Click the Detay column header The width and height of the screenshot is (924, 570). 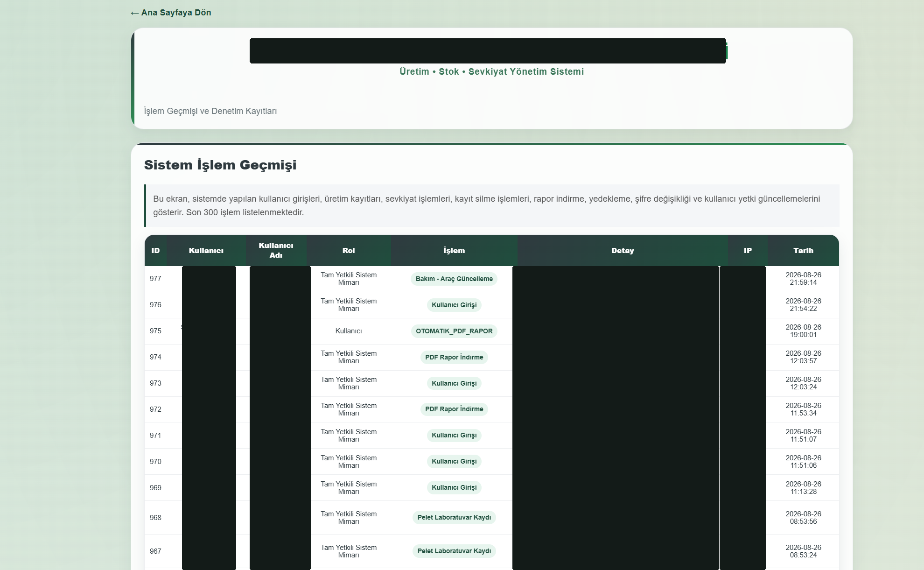[623, 251]
